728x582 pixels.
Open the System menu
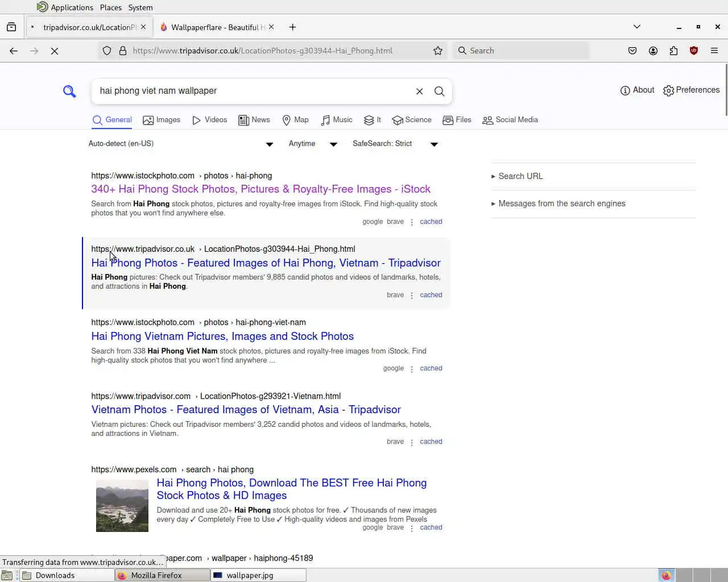click(x=140, y=7)
